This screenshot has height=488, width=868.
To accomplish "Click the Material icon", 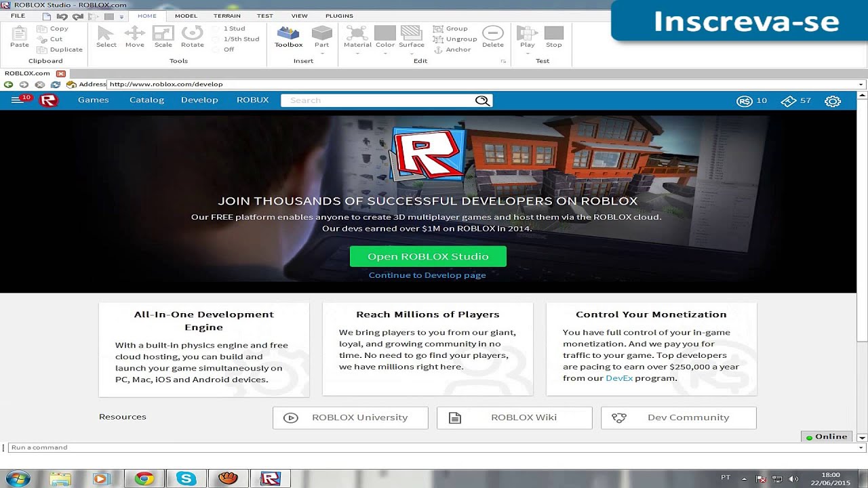I will [x=357, y=33].
